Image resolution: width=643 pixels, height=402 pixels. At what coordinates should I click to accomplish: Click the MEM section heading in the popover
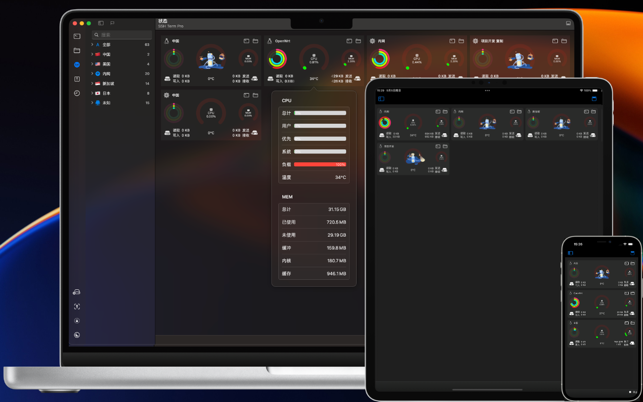click(287, 197)
